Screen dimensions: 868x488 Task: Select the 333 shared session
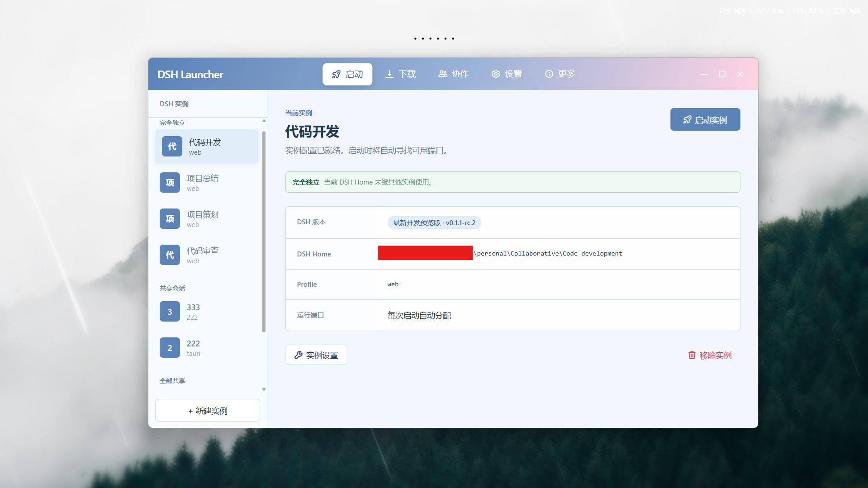click(x=207, y=312)
